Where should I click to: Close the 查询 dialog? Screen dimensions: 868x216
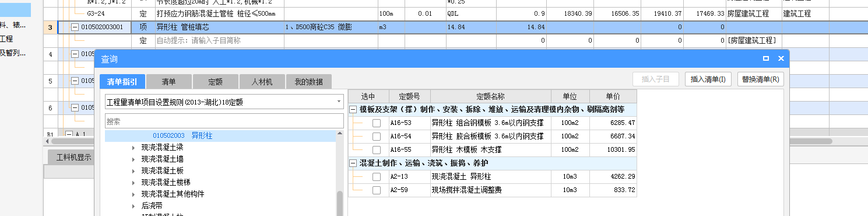(x=781, y=58)
